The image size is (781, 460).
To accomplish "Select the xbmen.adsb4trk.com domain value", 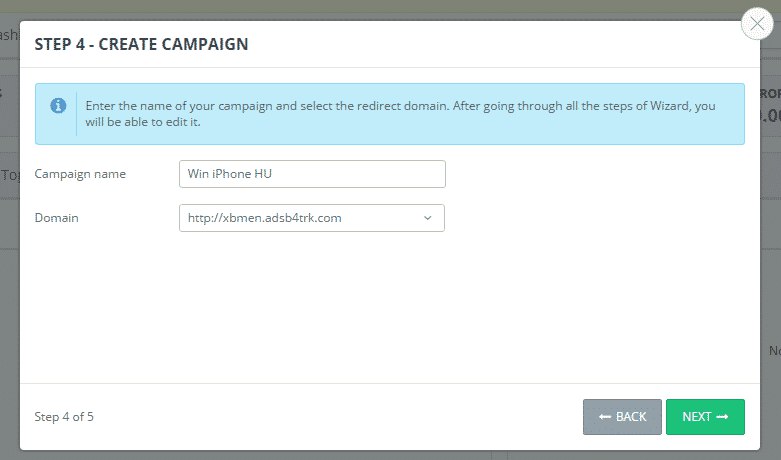I will (265, 218).
